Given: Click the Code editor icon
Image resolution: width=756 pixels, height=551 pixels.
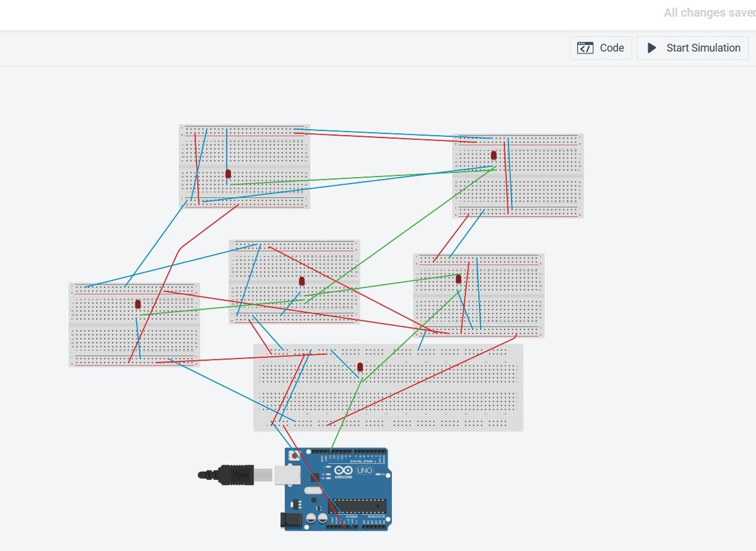Looking at the screenshot, I should click(585, 47).
